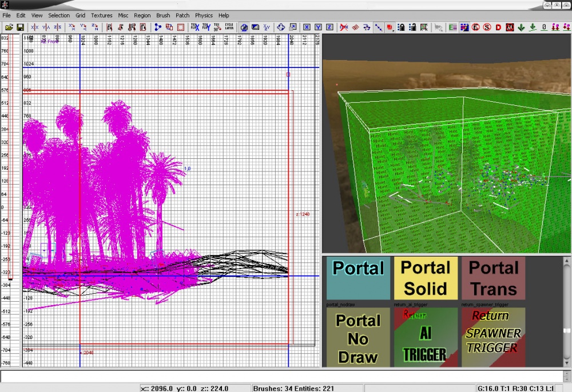Screen dimensions: 572x392
Task: Toggle the red M toolbar button
Action: click(510, 27)
